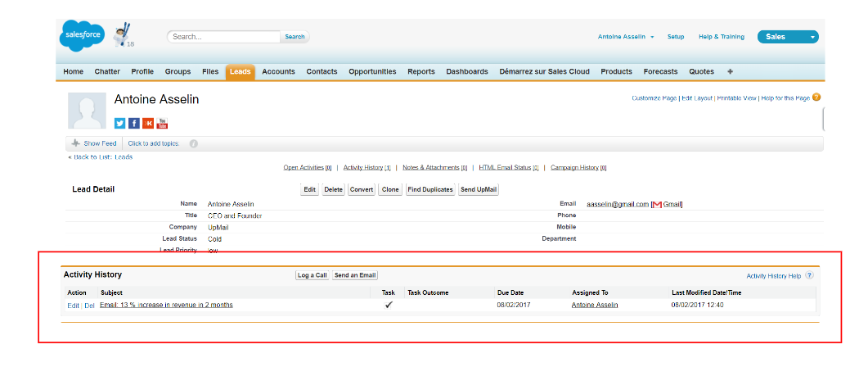Switch to the Reports tab

(421, 71)
